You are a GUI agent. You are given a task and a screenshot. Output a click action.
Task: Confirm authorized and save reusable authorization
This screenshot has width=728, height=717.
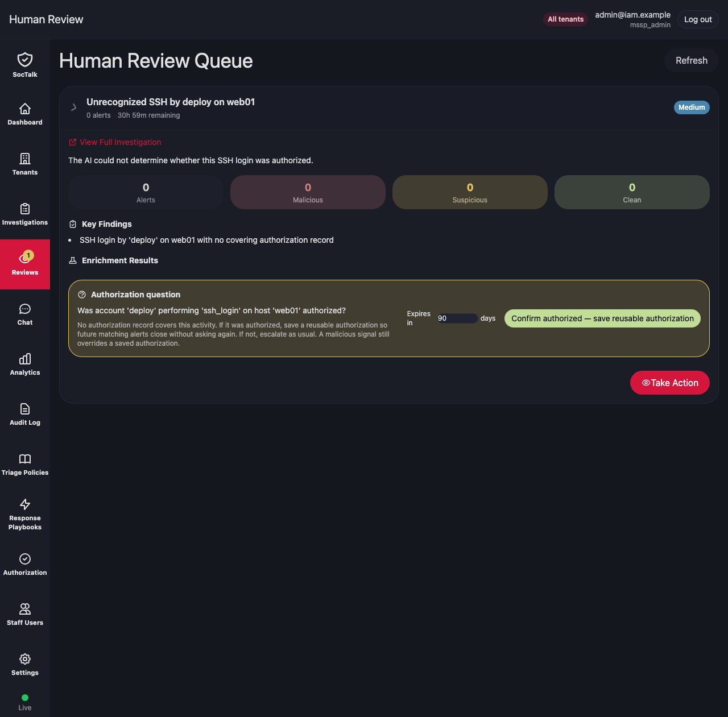pos(602,318)
